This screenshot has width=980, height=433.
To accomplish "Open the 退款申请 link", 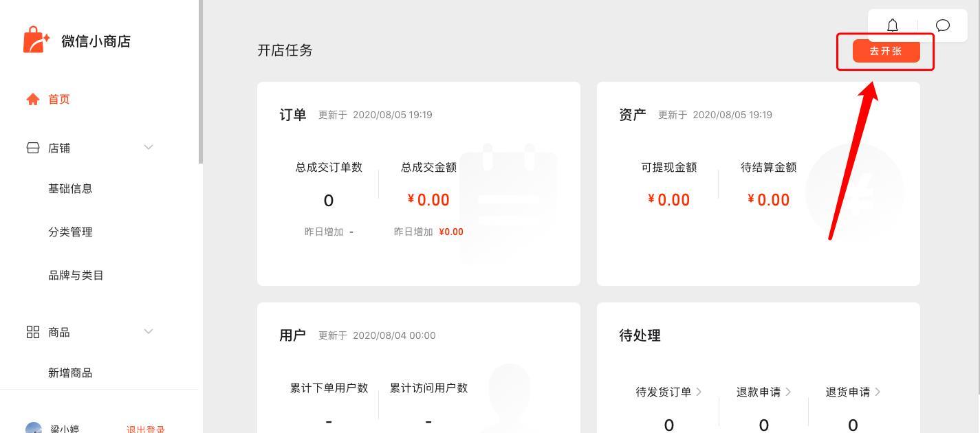I will click(759, 392).
